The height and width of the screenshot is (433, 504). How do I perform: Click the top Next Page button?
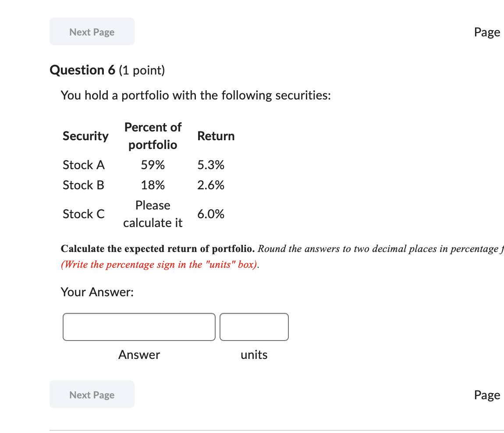click(92, 31)
